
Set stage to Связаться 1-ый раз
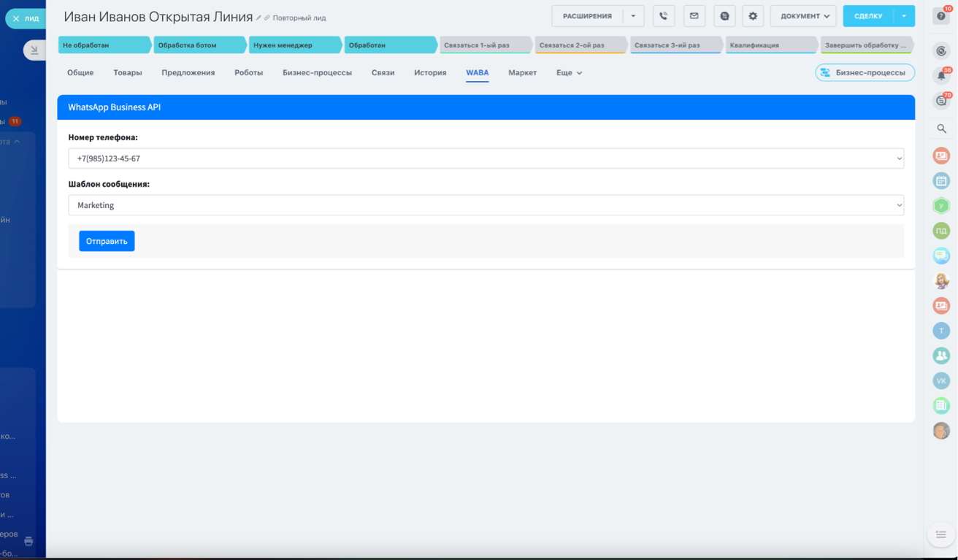point(486,45)
